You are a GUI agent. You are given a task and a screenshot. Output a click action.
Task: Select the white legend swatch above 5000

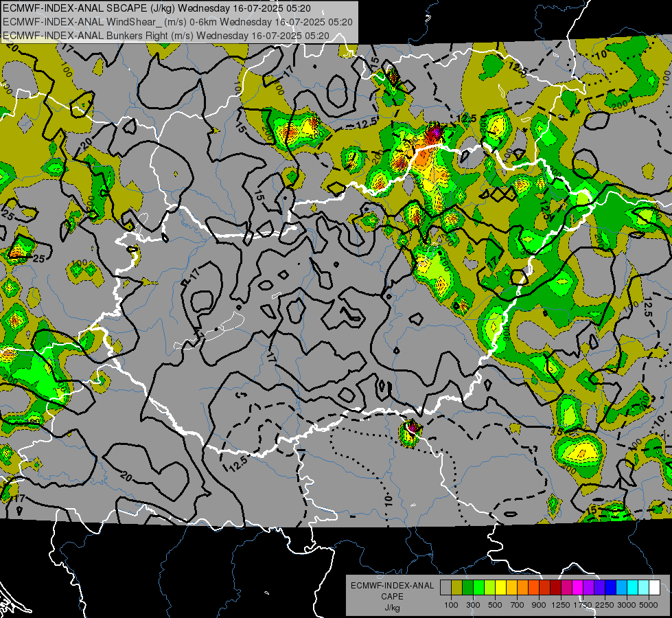[x=655, y=588]
